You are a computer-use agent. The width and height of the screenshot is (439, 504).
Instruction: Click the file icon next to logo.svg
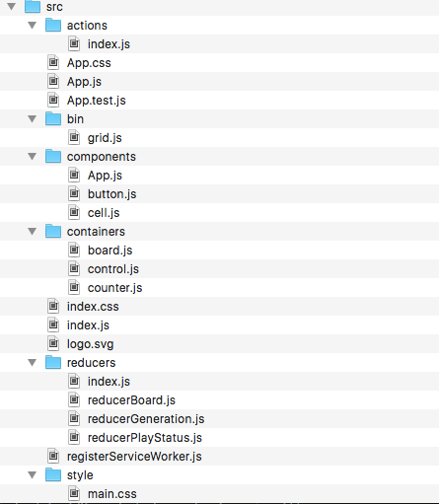coord(53,343)
